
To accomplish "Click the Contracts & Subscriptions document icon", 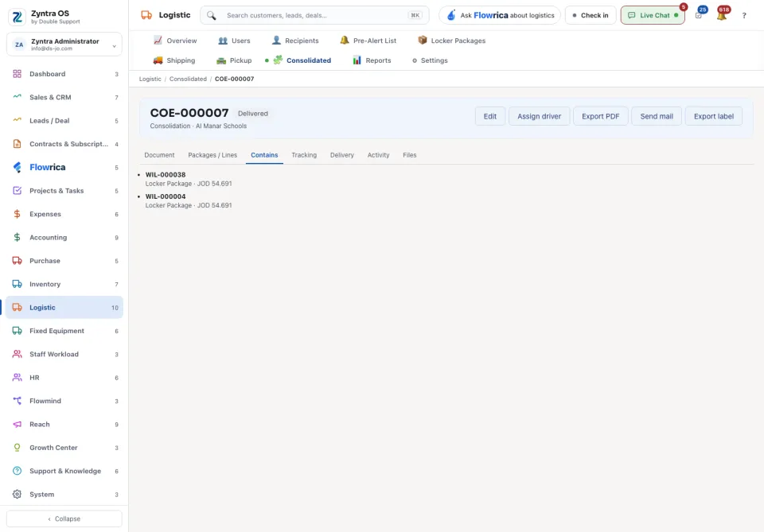I will pos(17,144).
